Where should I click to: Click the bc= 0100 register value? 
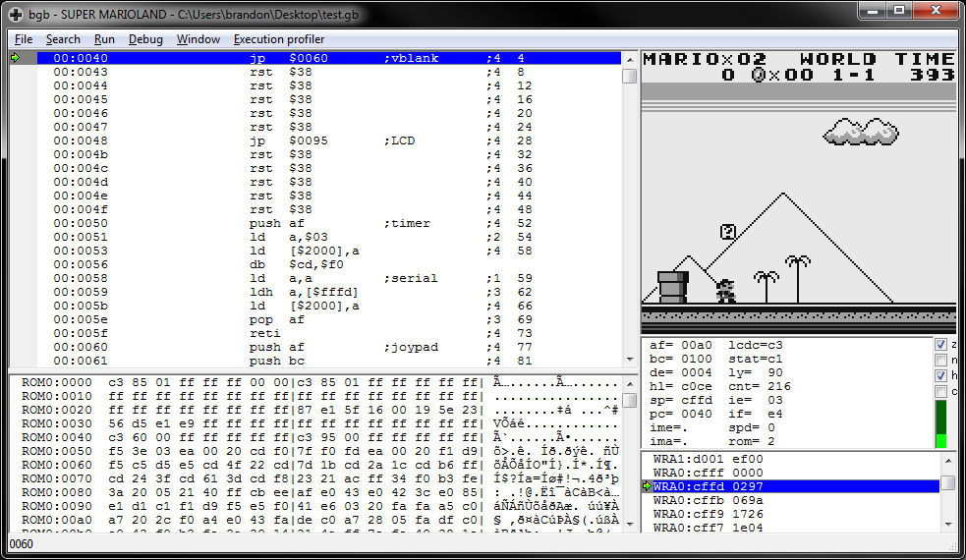(x=681, y=360)
